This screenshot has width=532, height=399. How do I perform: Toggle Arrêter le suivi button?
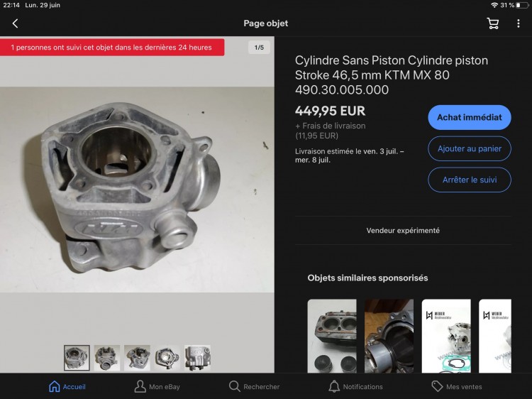[469, 180]
